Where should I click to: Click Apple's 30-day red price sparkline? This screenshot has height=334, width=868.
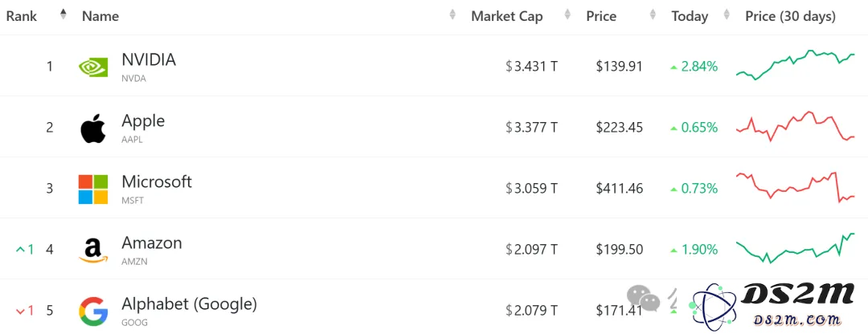(x=796, y=126)
